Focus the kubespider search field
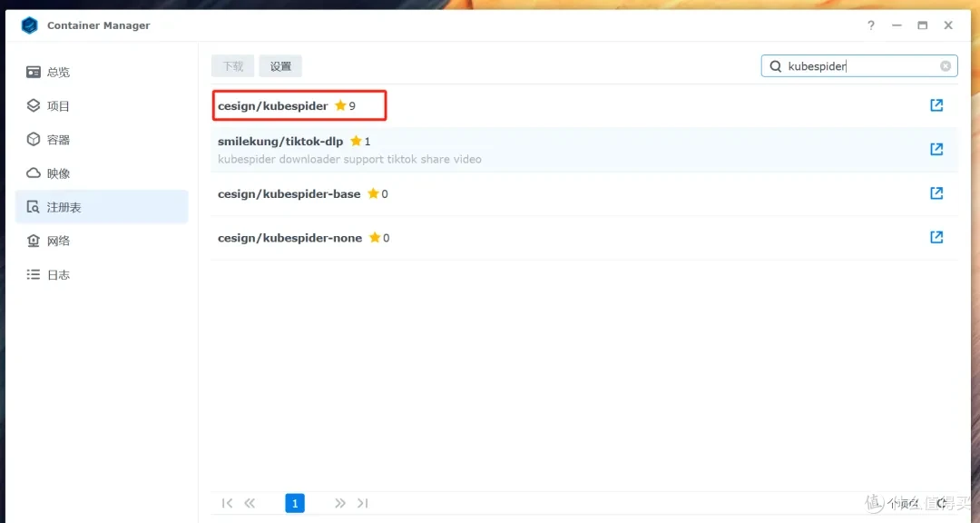Image resolution: width=980 pixels, height=523 pixels. (x=859, y=65)
